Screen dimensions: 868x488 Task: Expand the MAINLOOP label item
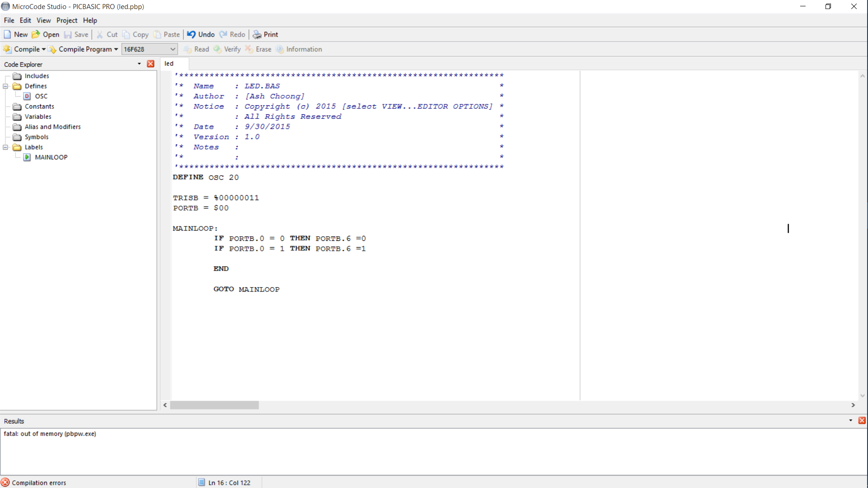pos(51,157)
